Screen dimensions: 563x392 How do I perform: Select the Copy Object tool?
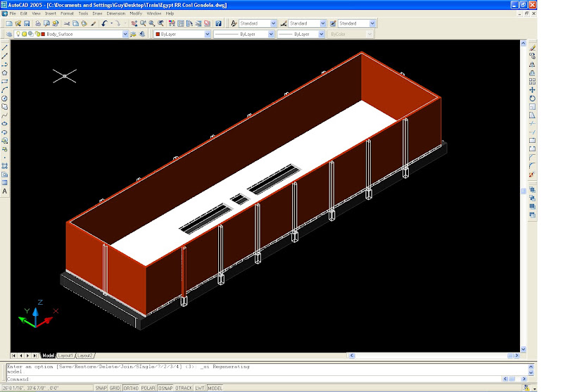tap(532, 56)
